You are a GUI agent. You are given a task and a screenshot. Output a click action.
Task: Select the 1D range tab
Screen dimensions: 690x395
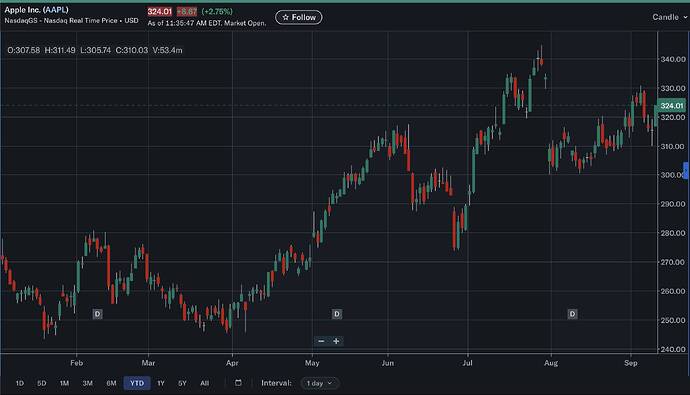coord(19,383)
